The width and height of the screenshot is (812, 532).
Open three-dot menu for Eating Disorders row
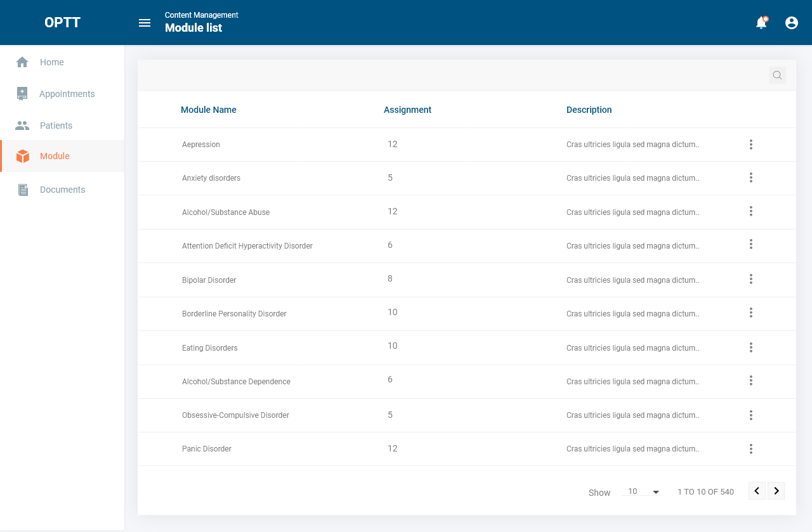click(x=750, y=347)
